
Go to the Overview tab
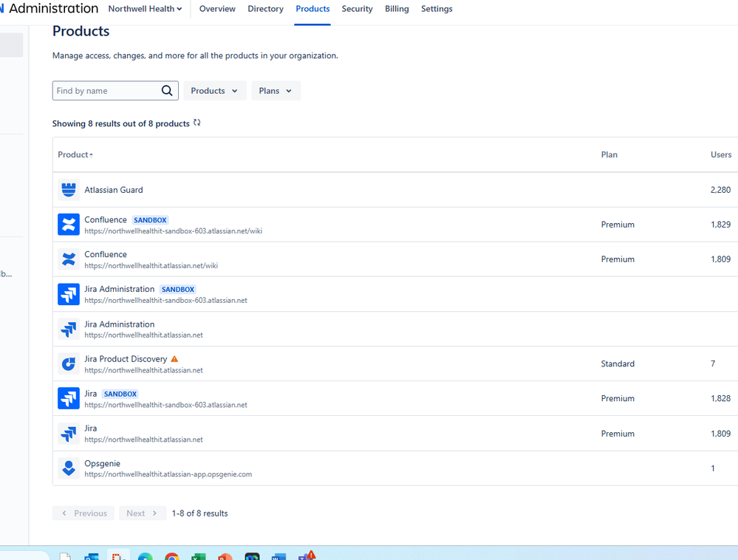[x=217, y=9]
